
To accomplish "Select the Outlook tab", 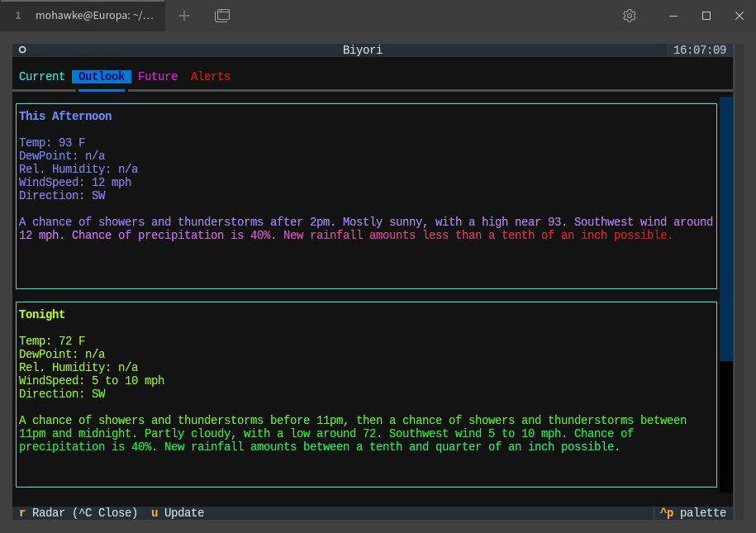I will click(102, 77).
